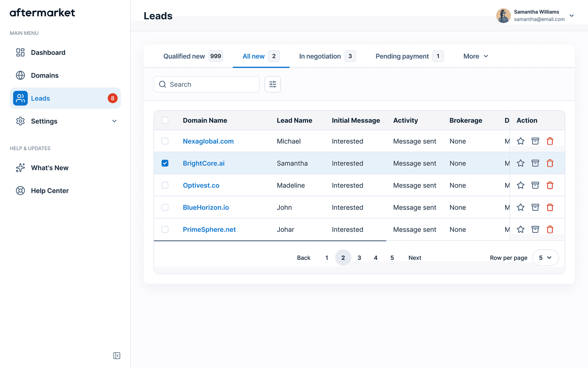Screen dimensions: 588x368
Task: Uncheck the BrightCore.ai row checkbox
Action: (x=165, y=163)
